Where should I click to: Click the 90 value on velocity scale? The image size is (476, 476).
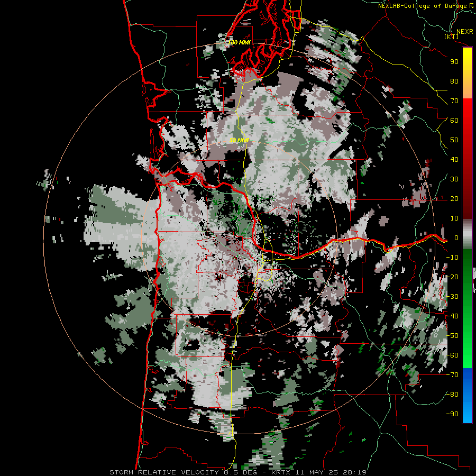454,62
